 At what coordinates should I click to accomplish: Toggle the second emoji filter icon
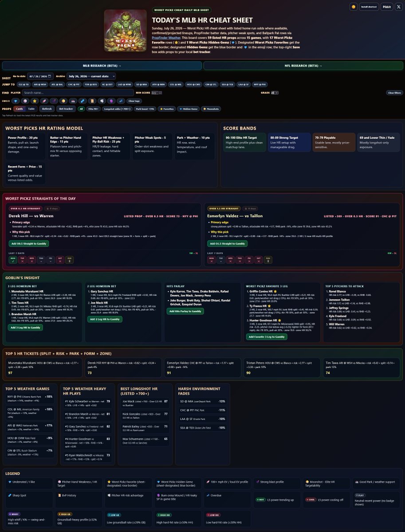[25, 101]
